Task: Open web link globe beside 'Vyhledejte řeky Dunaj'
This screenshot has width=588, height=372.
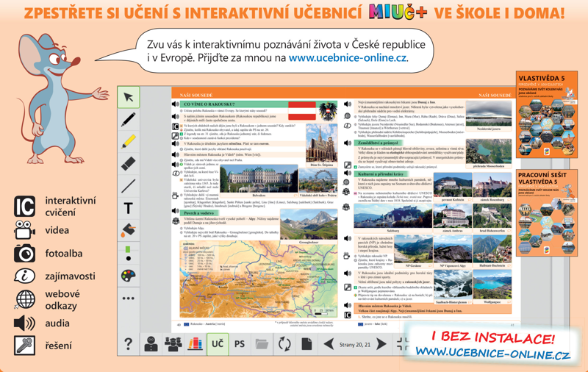Action: 348,116
